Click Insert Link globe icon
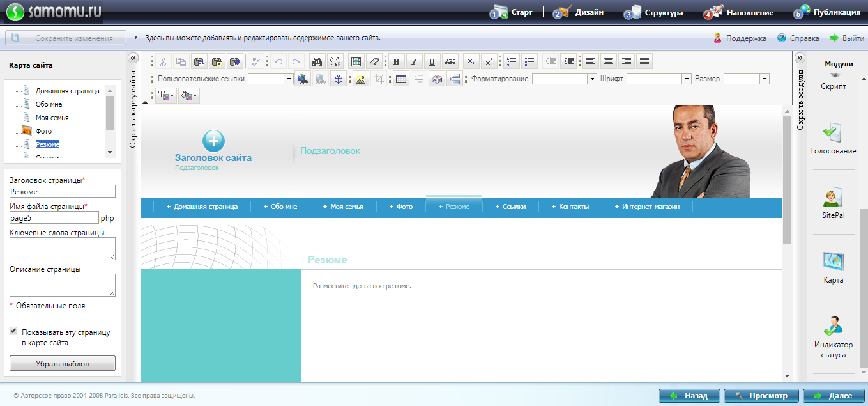 303,79
